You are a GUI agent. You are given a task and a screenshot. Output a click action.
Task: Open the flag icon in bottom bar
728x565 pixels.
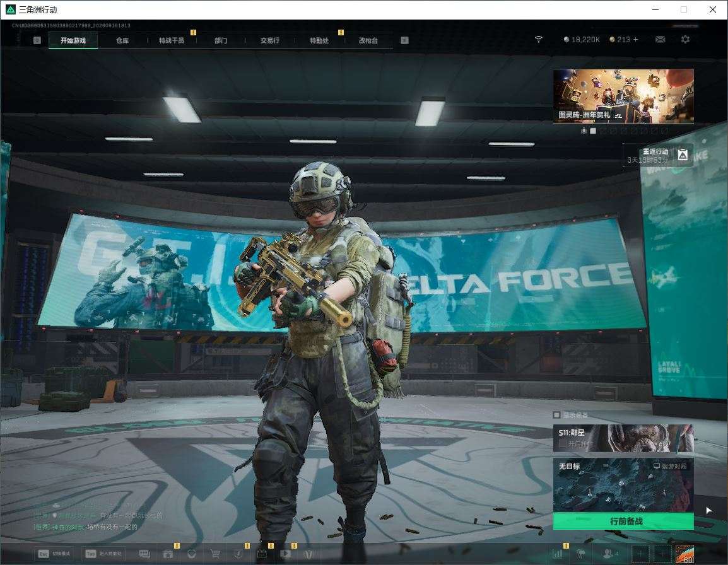pos(581,554)
